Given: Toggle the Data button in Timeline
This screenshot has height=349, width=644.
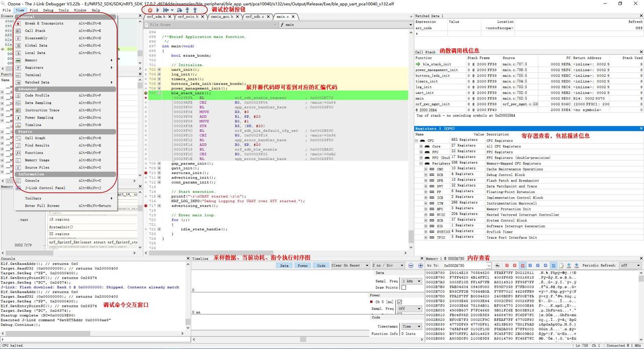Looking at the screenshot, I should click(x=284, y=266).
